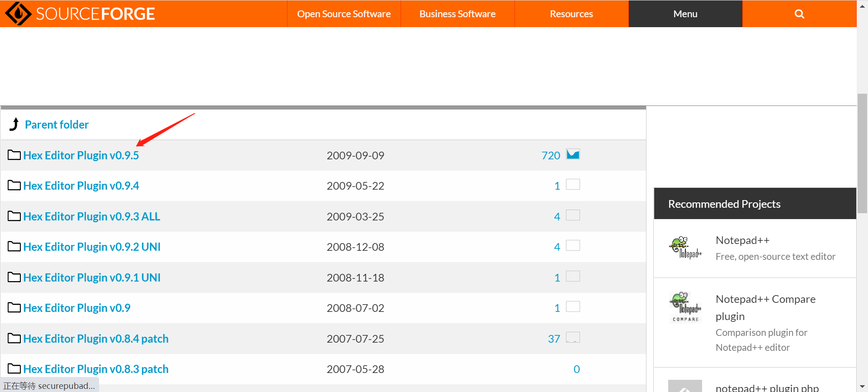This screenshot has height=392, width=868.
Task: Click folder icon beside v0.9.1 UNI
Action: tap(14, 277)
